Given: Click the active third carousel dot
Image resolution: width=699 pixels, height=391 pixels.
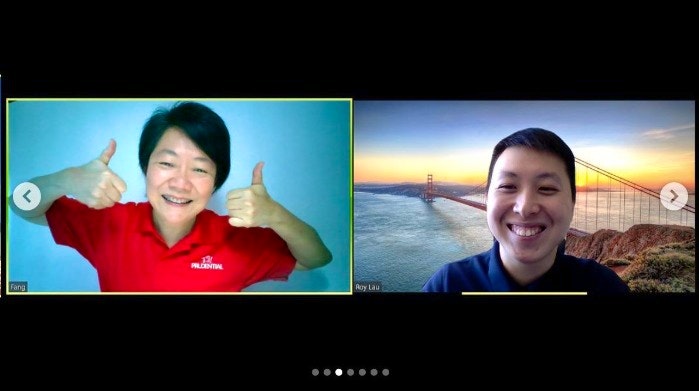Looking at the screenshot, I should pos(339,372).
